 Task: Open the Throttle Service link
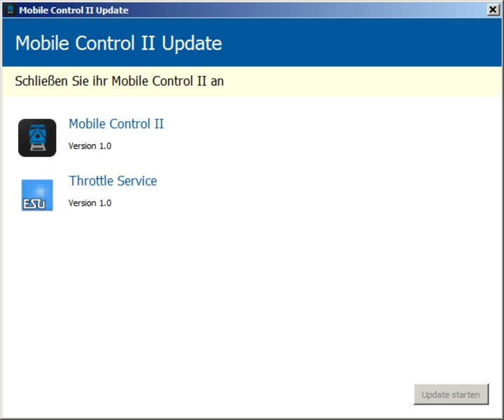click(113, 181)
